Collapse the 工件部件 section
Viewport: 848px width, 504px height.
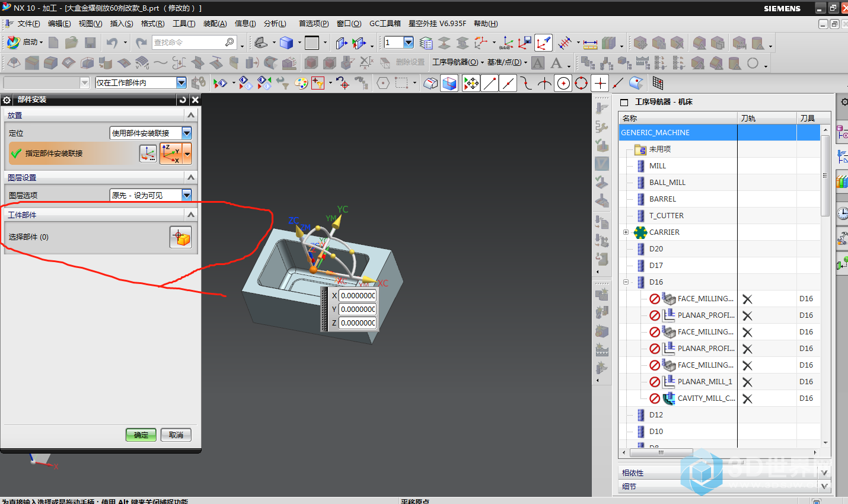[191, 215]
